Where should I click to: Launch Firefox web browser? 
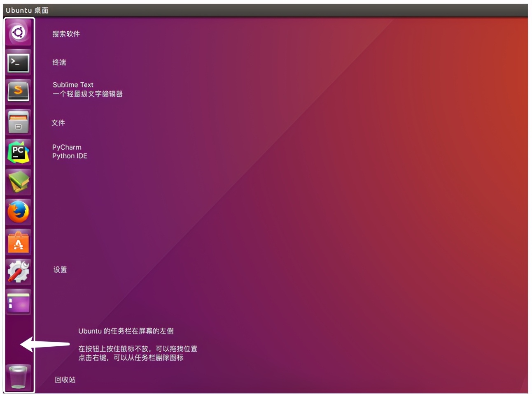[x=19, y=212]
